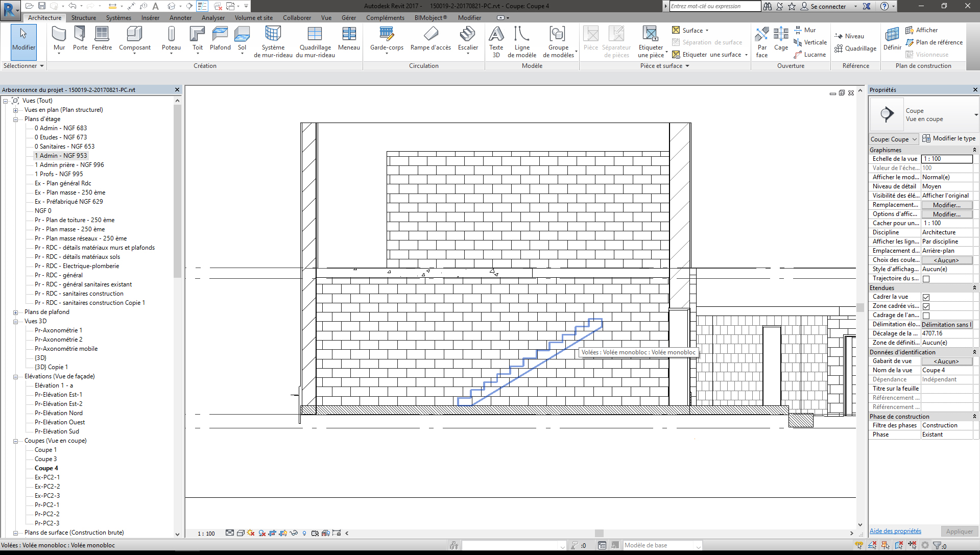Screen dimensions: 980x555
Task: Open the visual style cube icon in view bar
Action: pos(241,533)
